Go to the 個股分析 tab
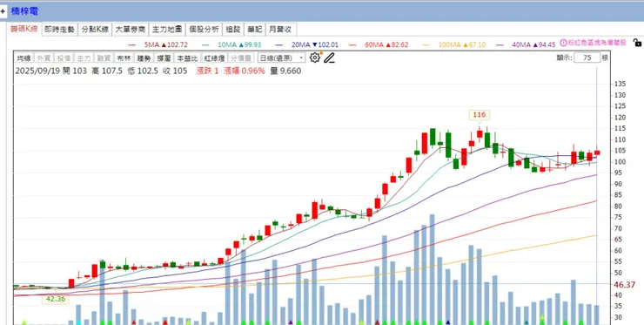The width and height of the screenshot is (644, 325). tap(204, 30)
